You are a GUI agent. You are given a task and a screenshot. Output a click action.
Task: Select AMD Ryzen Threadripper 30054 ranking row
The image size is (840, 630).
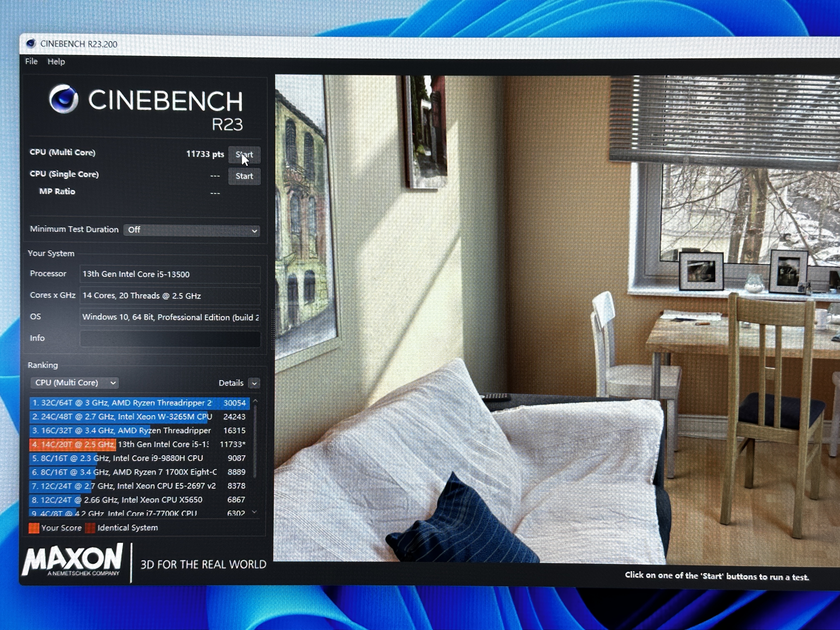pos(139,403)
